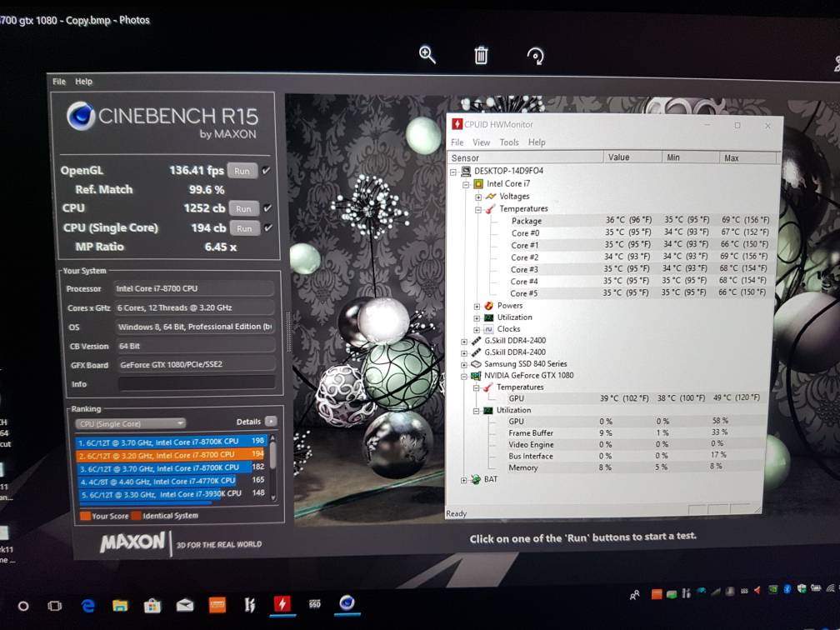The image size is (840, 630).
Task: Expand the BAT node
Action: click(x=464, y=480)
